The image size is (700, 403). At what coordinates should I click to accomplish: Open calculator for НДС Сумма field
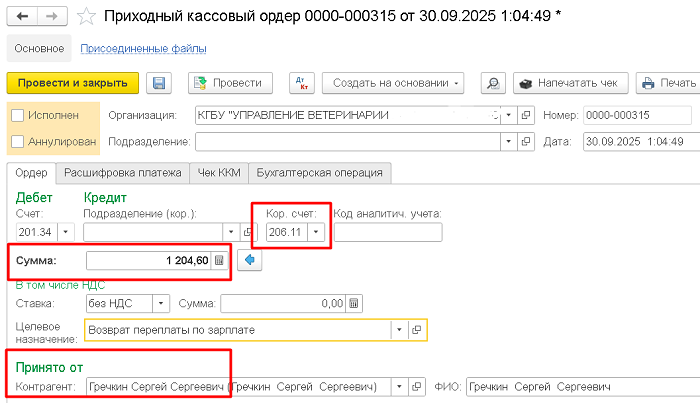click(354, 303)
